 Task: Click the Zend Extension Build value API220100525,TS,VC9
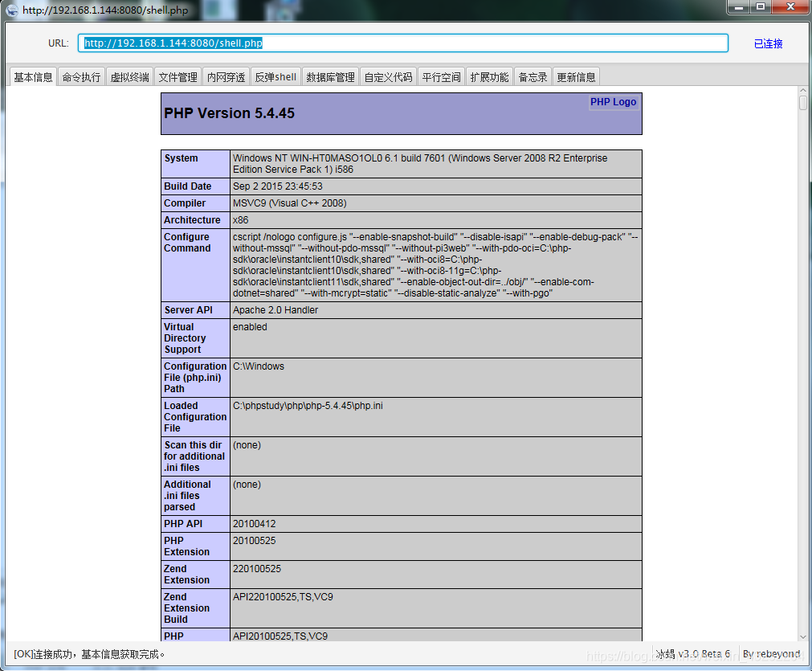click(283, 597)
